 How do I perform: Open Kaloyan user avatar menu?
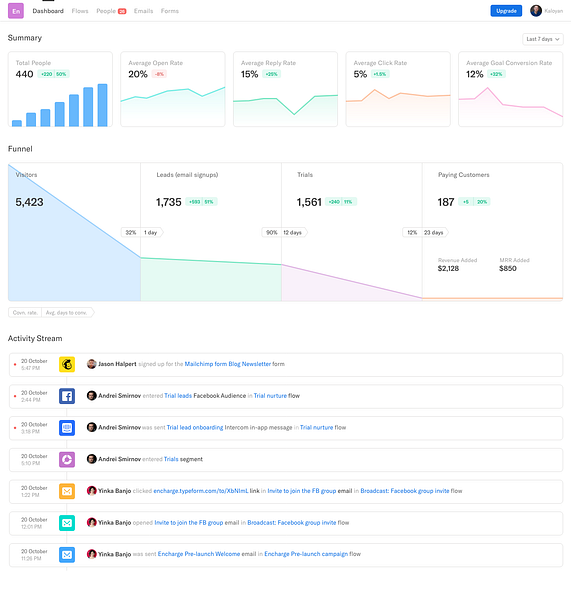click(x=536, y=11)
